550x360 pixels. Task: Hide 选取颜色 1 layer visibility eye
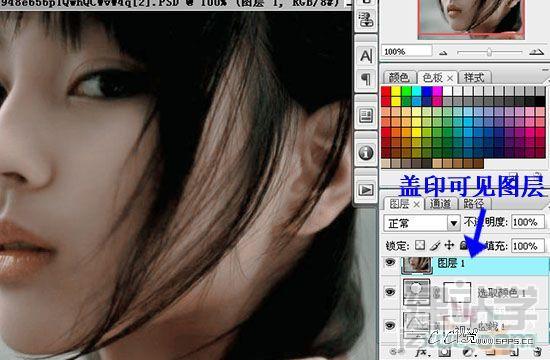(390, 292)
